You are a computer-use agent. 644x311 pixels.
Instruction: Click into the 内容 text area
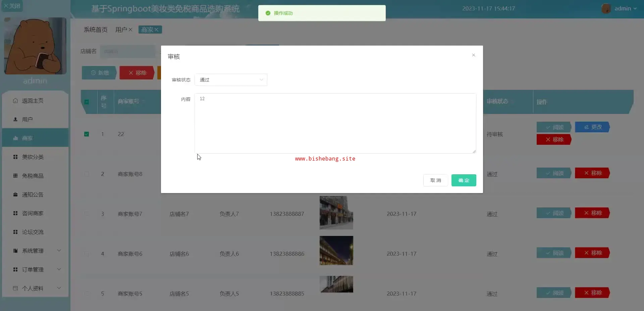coord(335,123)
